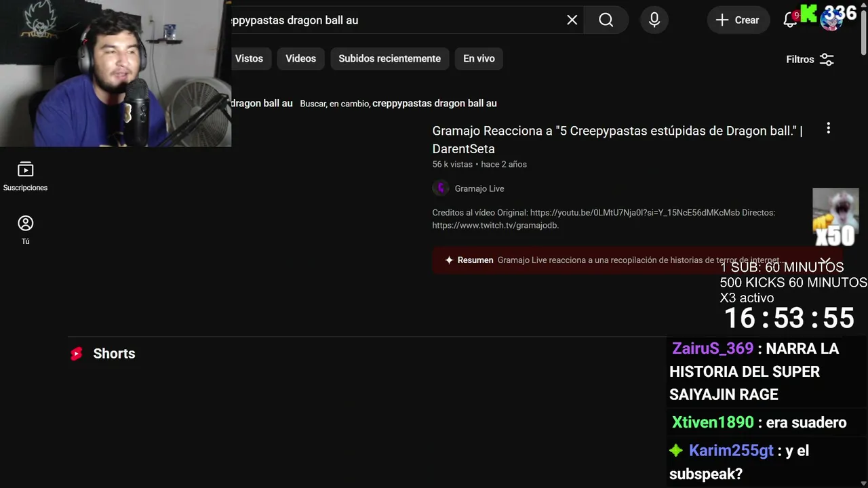Click the "56 k vistas" view count
Screen dimensions: 868x488
click(x=452, y=165)
